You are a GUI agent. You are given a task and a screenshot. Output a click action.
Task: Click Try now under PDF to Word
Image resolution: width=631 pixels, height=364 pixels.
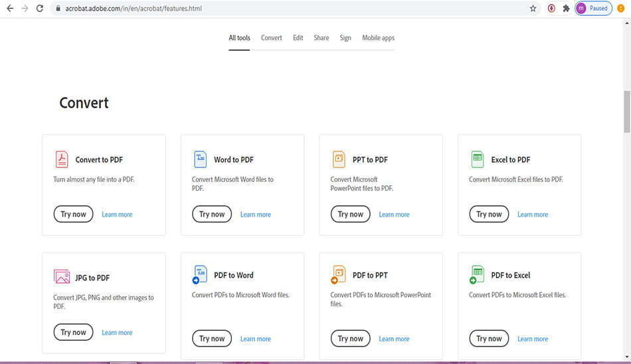212,339
